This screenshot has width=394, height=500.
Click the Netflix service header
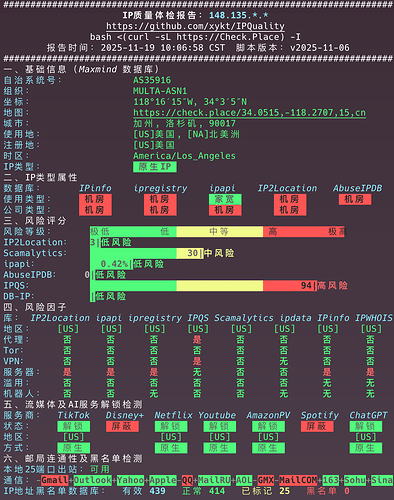[x=174, y=415]
